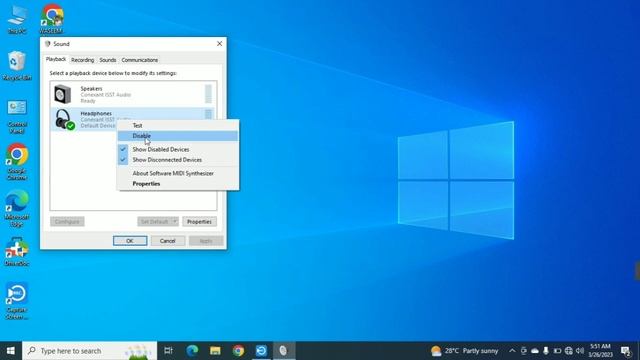
Task: Open This PC desktop icon
Action: (x=17, y=19)
